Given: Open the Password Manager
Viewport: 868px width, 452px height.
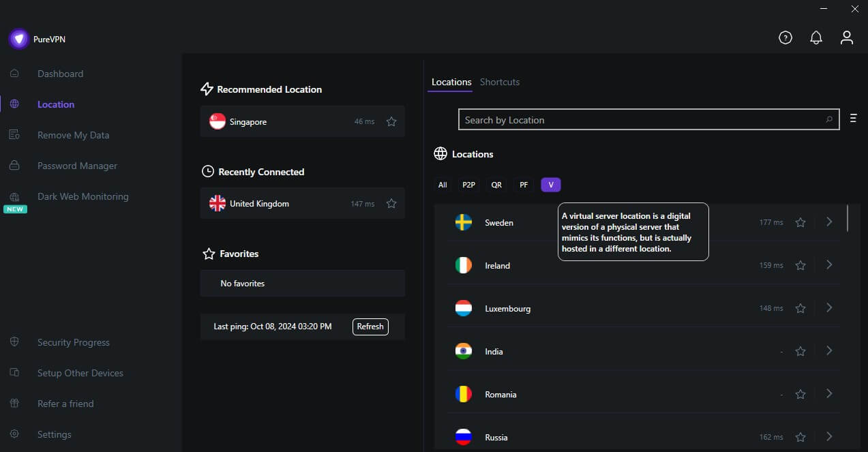Looking at the screenshot, I should [x=76, y=165].
